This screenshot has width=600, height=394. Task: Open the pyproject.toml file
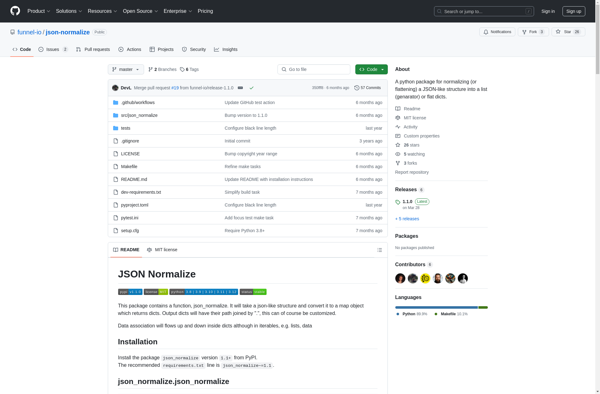(134, 205)
